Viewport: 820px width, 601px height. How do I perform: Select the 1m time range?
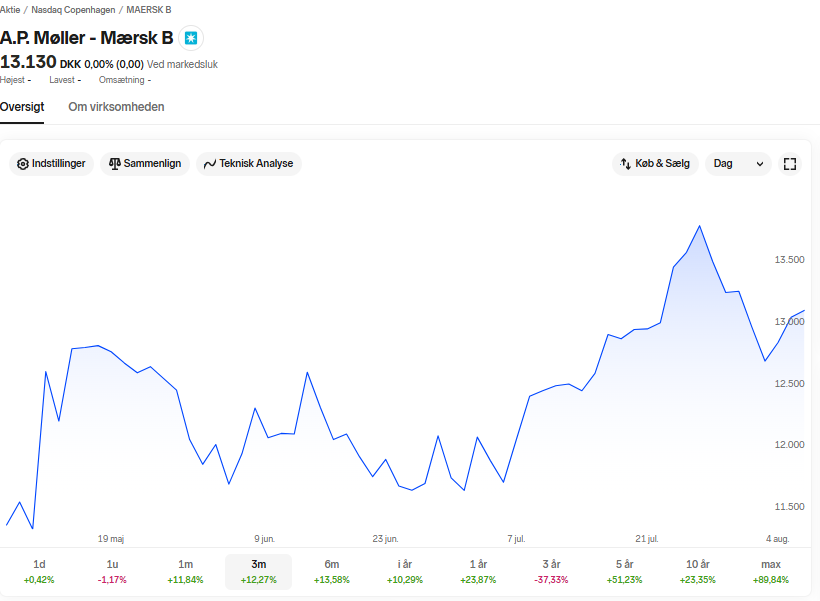pyautogui.click(x=185, y=571)
